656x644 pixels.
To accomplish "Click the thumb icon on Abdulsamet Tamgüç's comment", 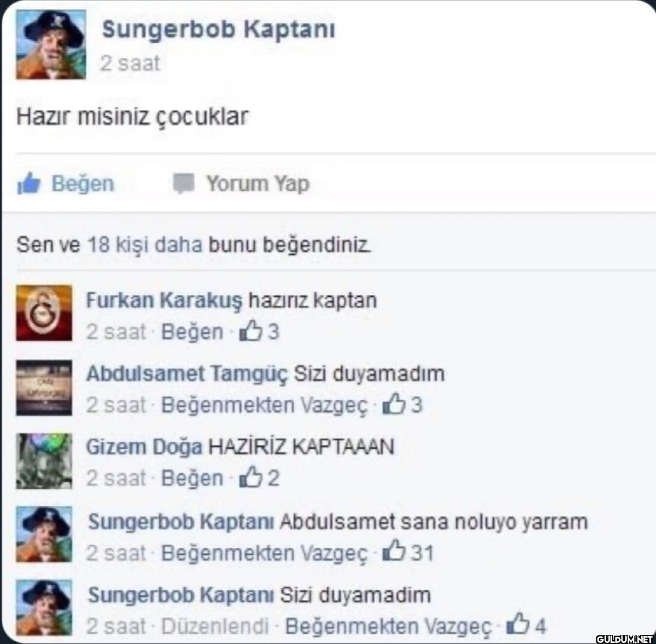I will 394,404.
